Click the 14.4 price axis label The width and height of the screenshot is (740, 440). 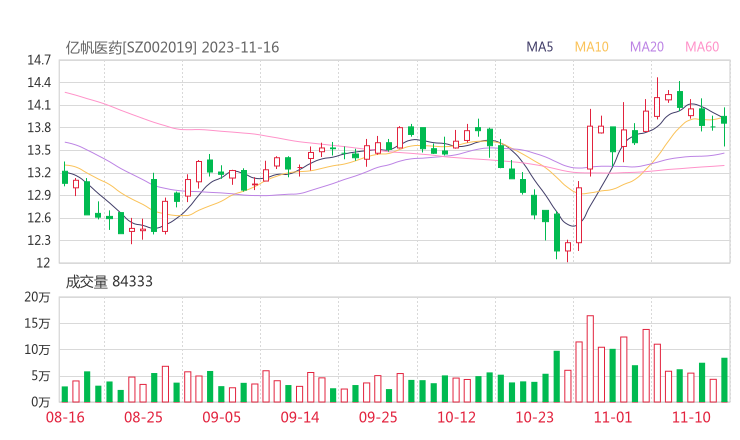pos(39,83)
